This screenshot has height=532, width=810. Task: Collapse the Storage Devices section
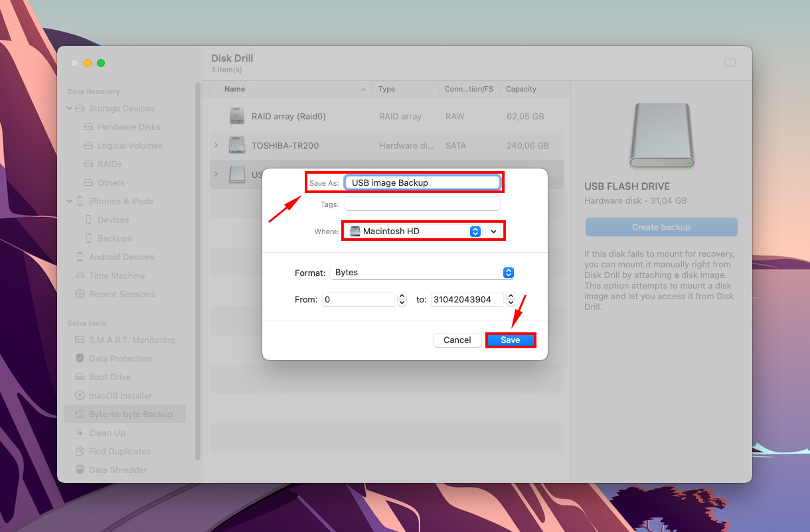[x=69, y=108]
